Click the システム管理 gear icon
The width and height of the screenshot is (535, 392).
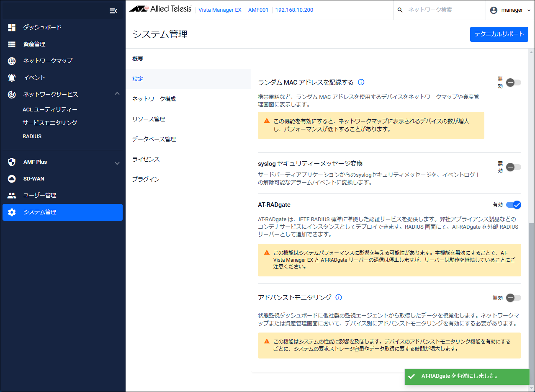tap(12, 212)
